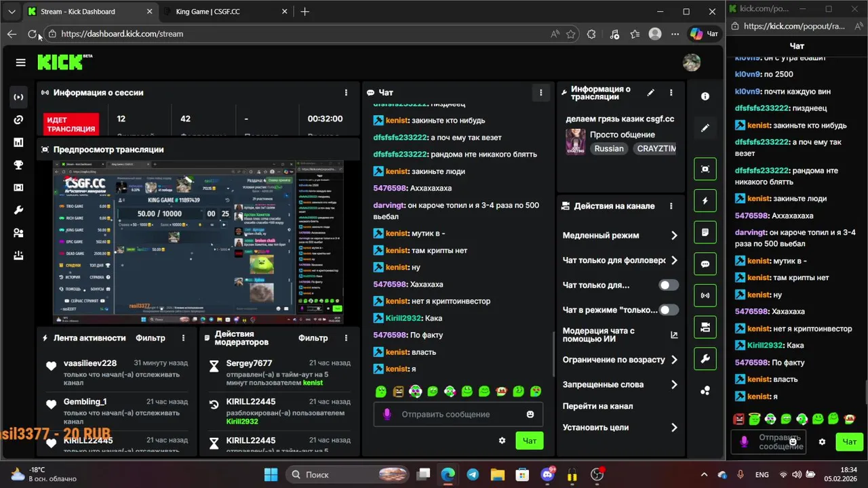
Task: Expand "Установить цели" option
Action: coord(620,428)
